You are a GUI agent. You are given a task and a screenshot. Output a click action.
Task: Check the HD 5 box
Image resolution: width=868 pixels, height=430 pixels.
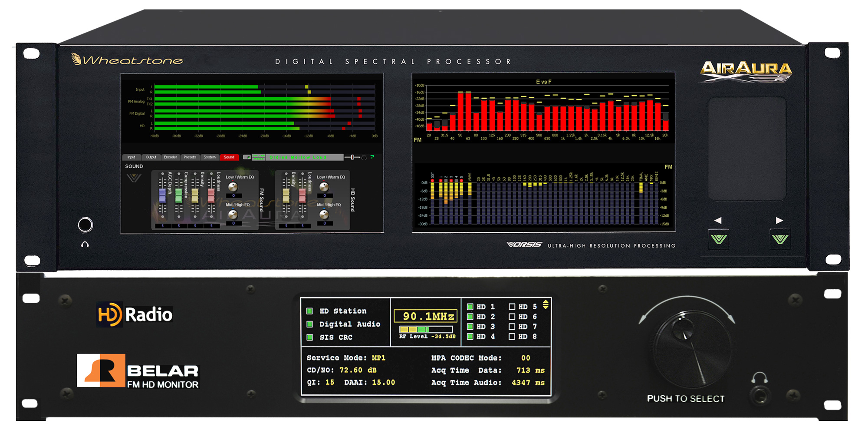(512, 307)
